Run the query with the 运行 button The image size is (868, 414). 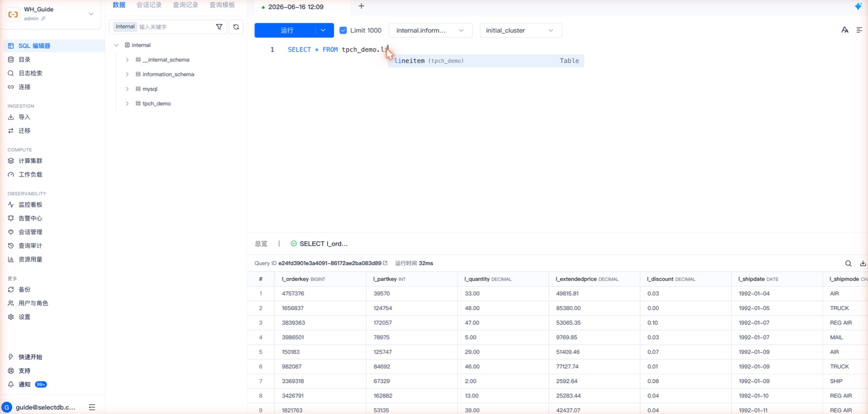tap(287, 30)
